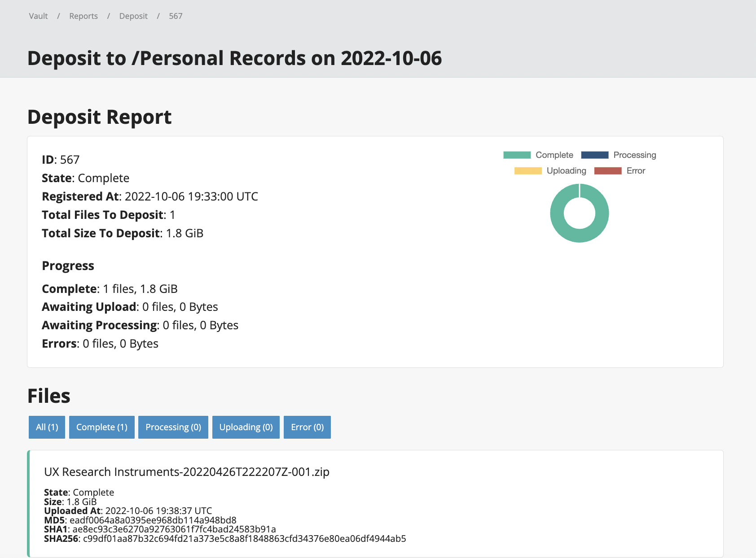Screen dimensions: 756x558
Task: Open the Reports breadcrumb link
Action: (84, 16)
